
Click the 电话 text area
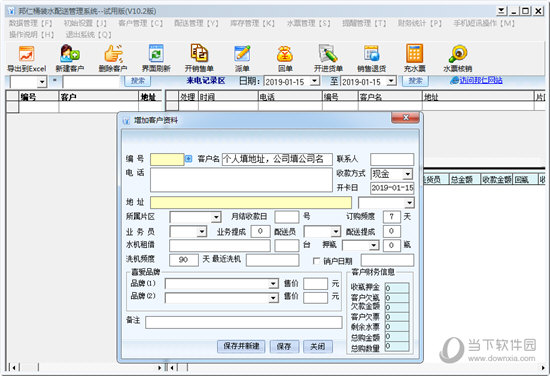tap(241, 180)
